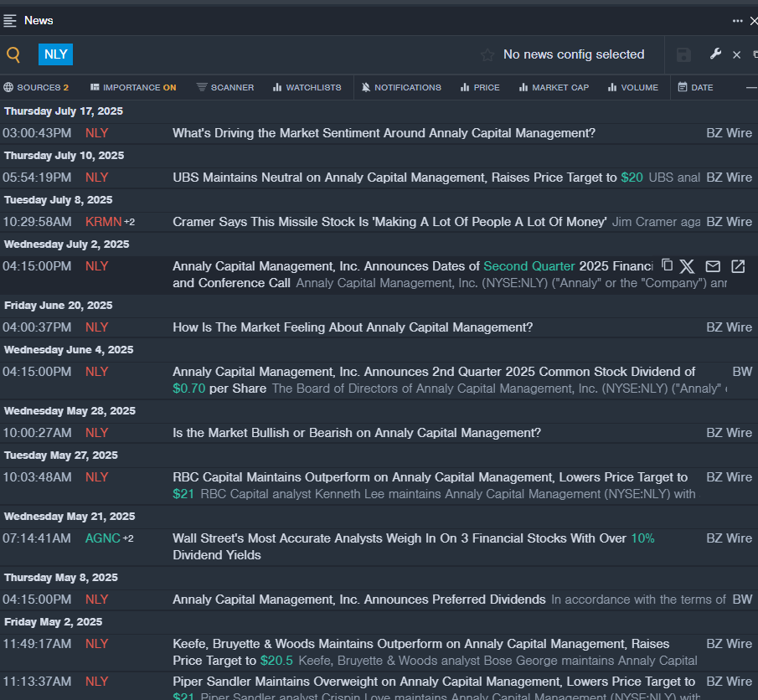The width and height of the screenshot is (758, 700).
Task: Click the 'Thursday July 17, 2025' date header
Action: pyautogui.click(x=64, y=111)
